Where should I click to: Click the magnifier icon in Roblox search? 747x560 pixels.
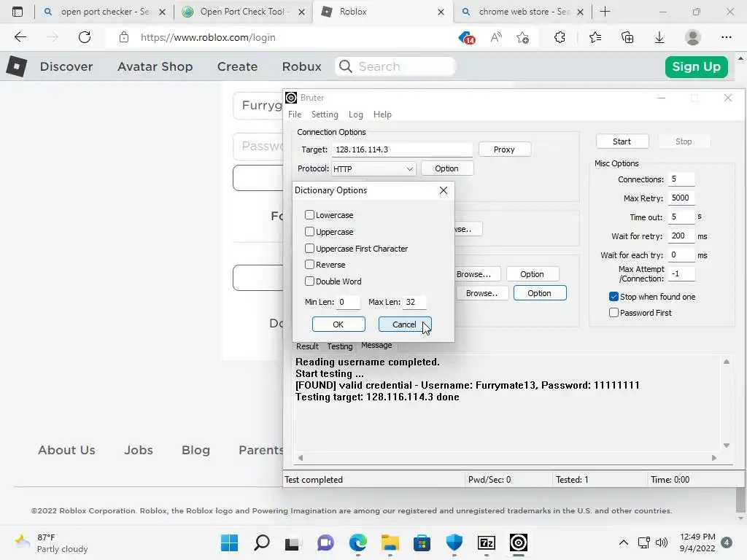click(x=346, y=66)
